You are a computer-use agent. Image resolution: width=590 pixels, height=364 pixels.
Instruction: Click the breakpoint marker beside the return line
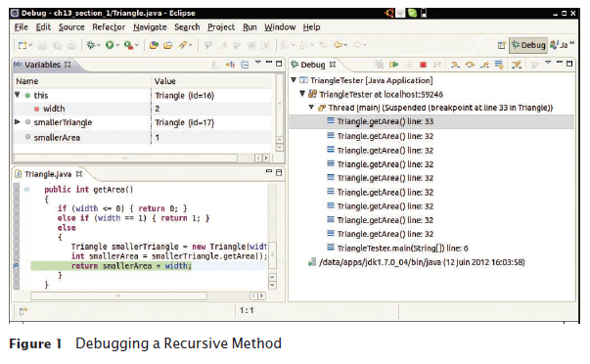pyautogui.click(x=17, y=266)
